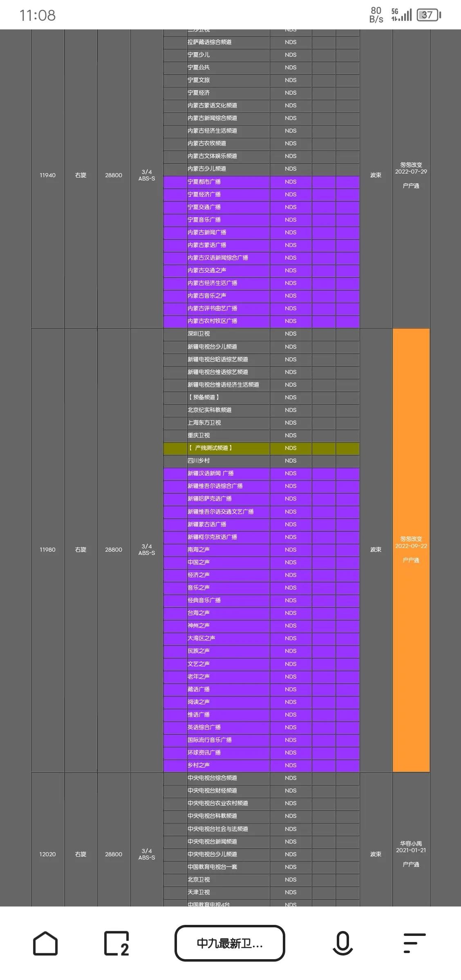
Task: Select 宁夏交通广播 radio row
Action: click(x=262, y=207)
